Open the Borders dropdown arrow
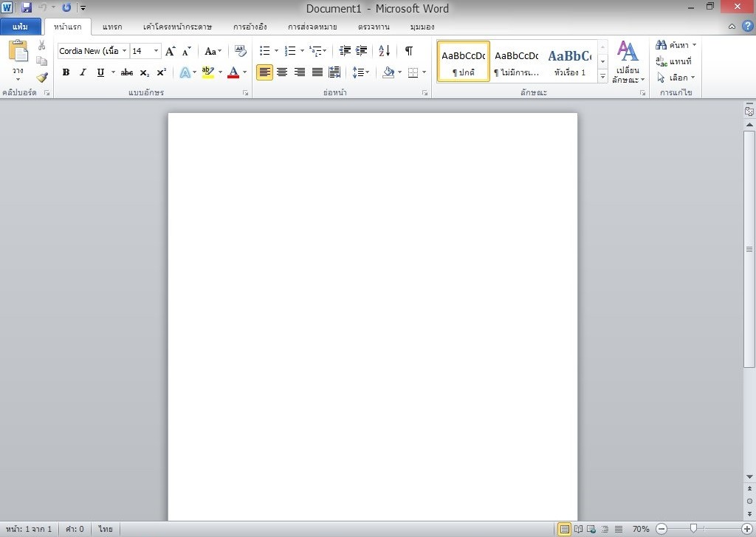756x537 pixels. pos(425,72)
